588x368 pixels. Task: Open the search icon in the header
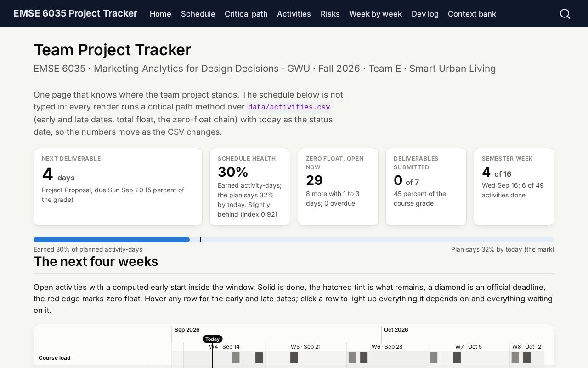tap(565, 14)
